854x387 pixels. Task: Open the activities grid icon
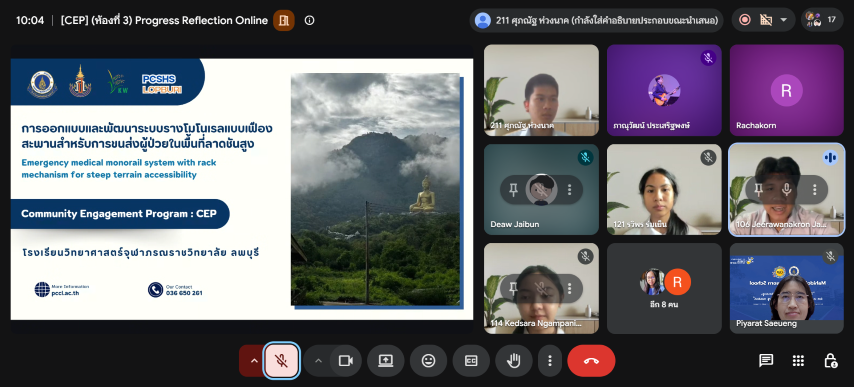click(798, 361)
